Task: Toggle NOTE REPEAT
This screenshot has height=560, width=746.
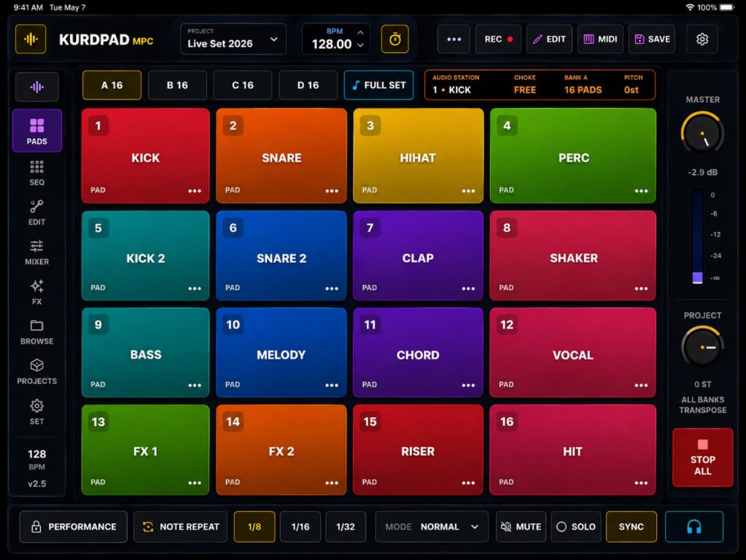Action: click(180, 526)
